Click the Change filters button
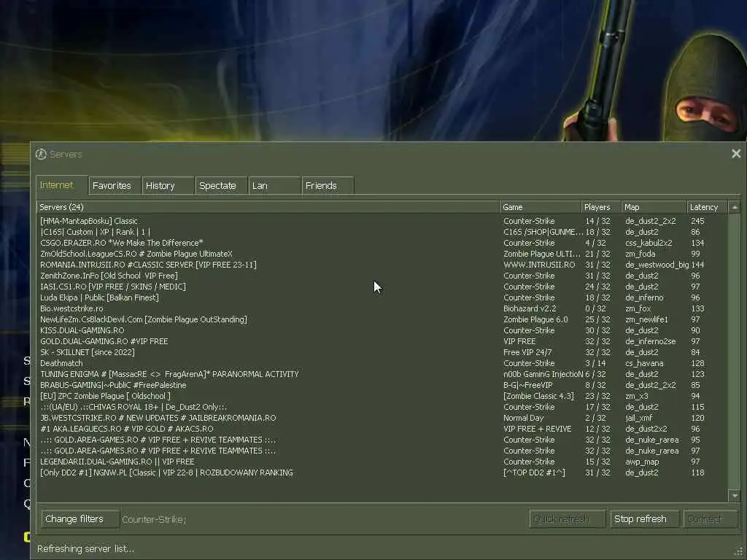The image size is (747, 560). coord(80,518)
